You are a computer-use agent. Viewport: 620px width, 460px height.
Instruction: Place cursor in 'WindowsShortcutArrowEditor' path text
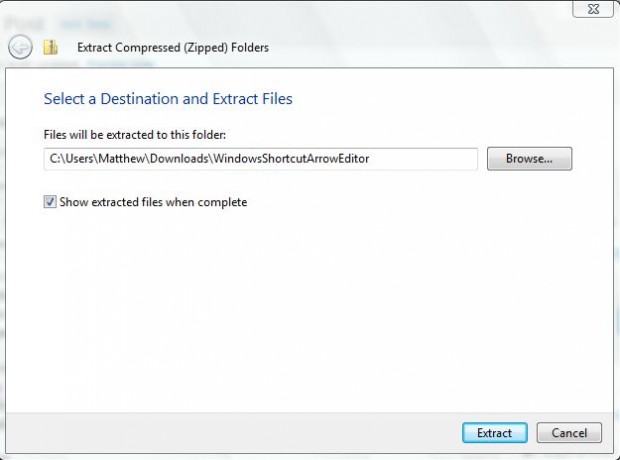coord(291,159)
